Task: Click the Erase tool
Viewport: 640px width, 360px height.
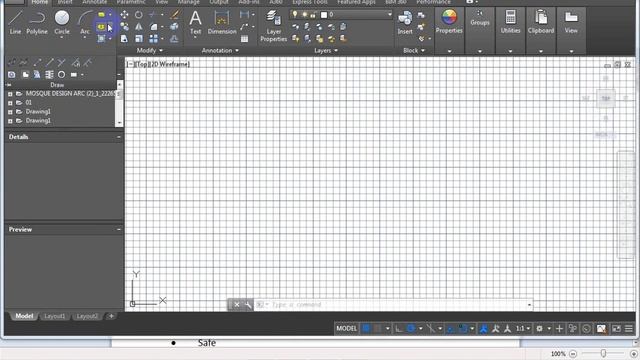Action: pos(175,15)
